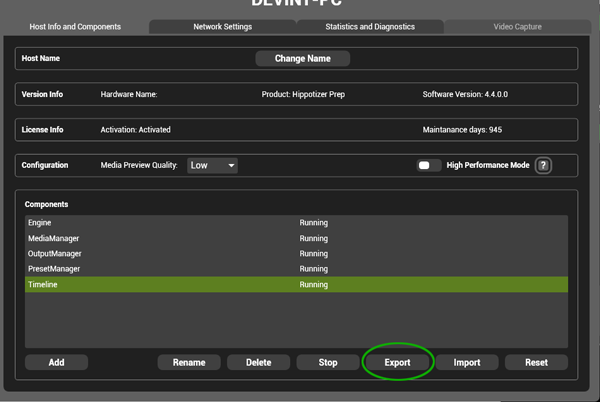Select the Timeline component row
Screen dimensions: 600x402
click(297, 285)
